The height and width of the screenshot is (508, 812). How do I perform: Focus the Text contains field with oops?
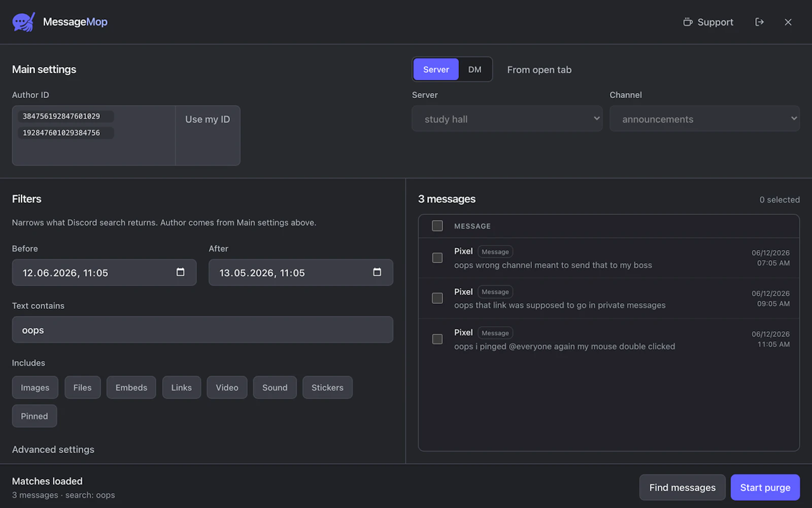pyautogui.click(x=202, y=330)
